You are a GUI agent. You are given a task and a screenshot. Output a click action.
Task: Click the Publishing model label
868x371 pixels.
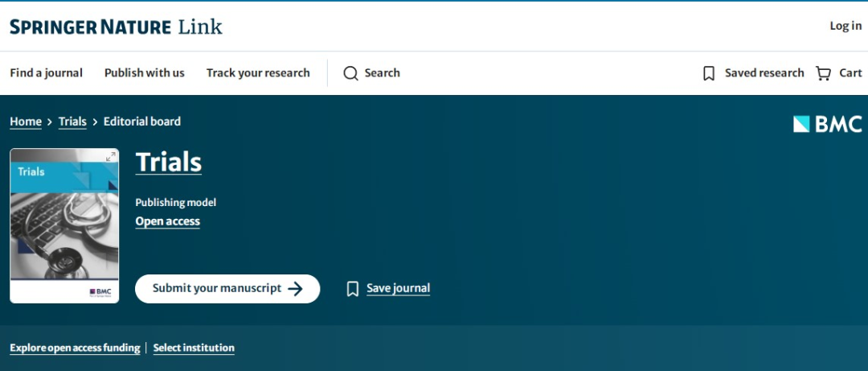coord(175,203)
